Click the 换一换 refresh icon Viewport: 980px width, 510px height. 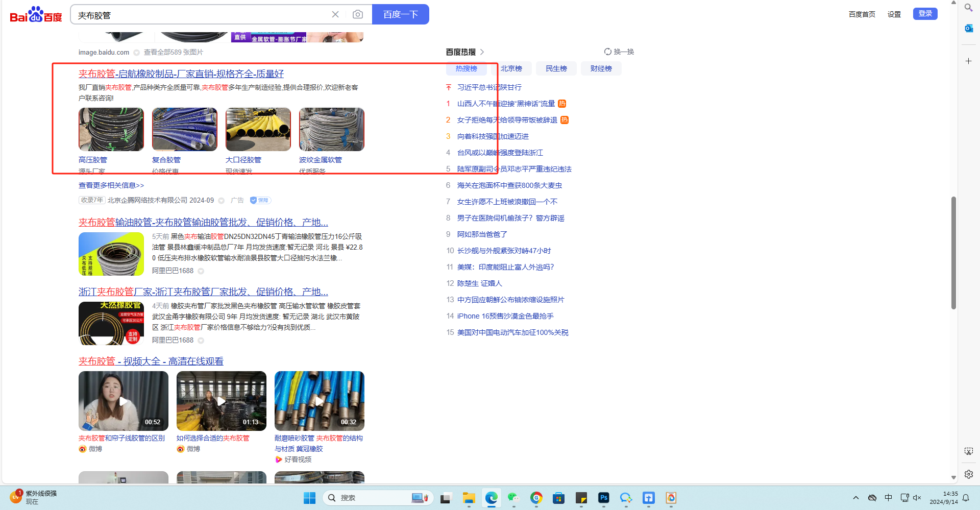(608, 52)
